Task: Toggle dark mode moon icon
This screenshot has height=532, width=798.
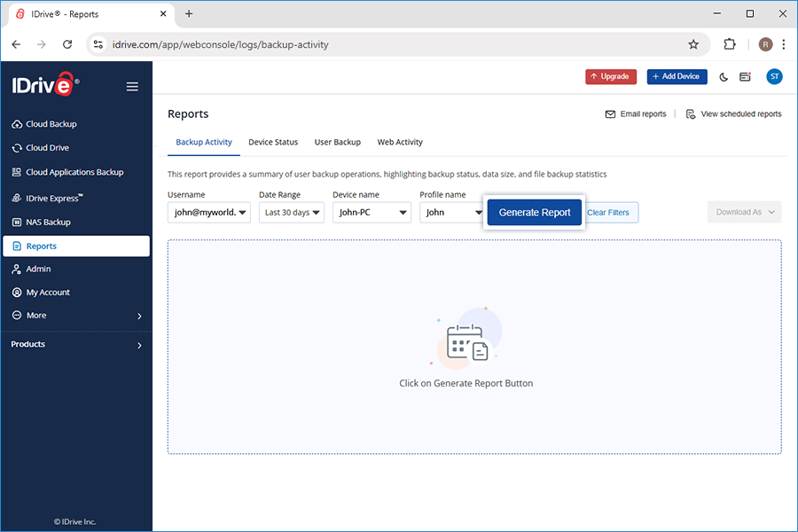Action: coord(724,77)
